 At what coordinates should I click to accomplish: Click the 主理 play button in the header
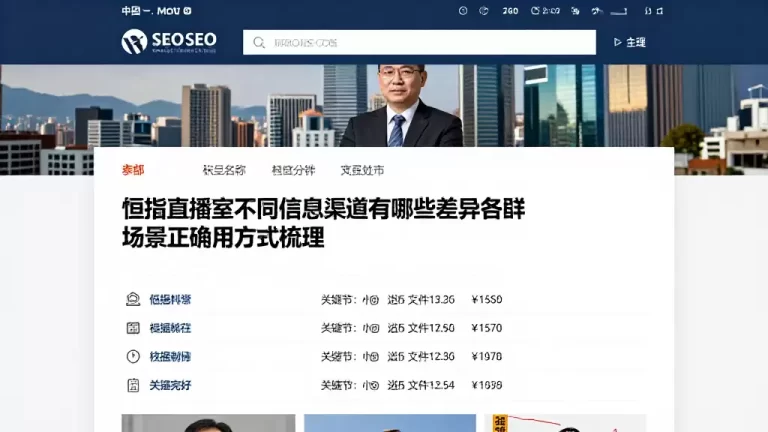pyautogui.click(x=630, y=43)
